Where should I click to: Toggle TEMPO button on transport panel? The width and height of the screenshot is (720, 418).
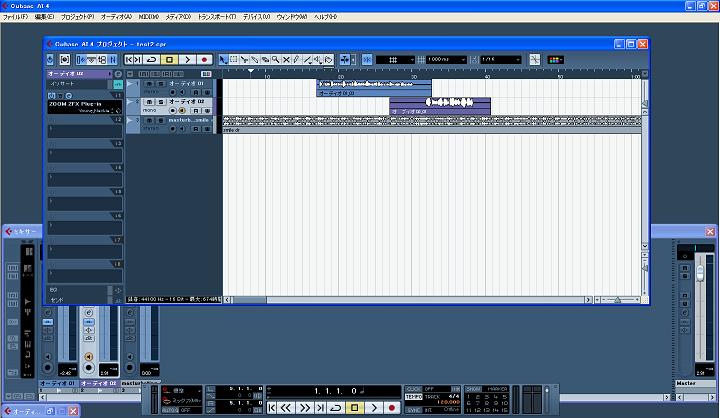tap(413, 397)
